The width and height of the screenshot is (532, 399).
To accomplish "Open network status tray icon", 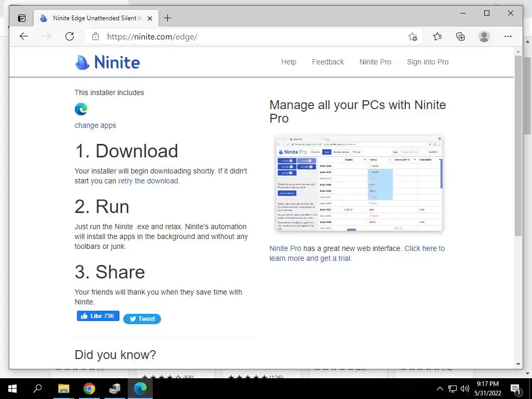I will 453,389.
